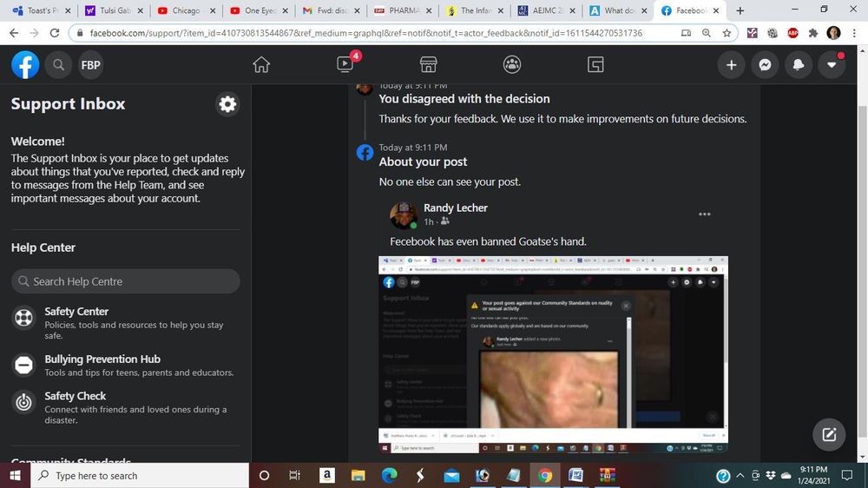Open Chrome three-dot menu
This screenshot has width=868, height=488.
(x=854, y=33)
